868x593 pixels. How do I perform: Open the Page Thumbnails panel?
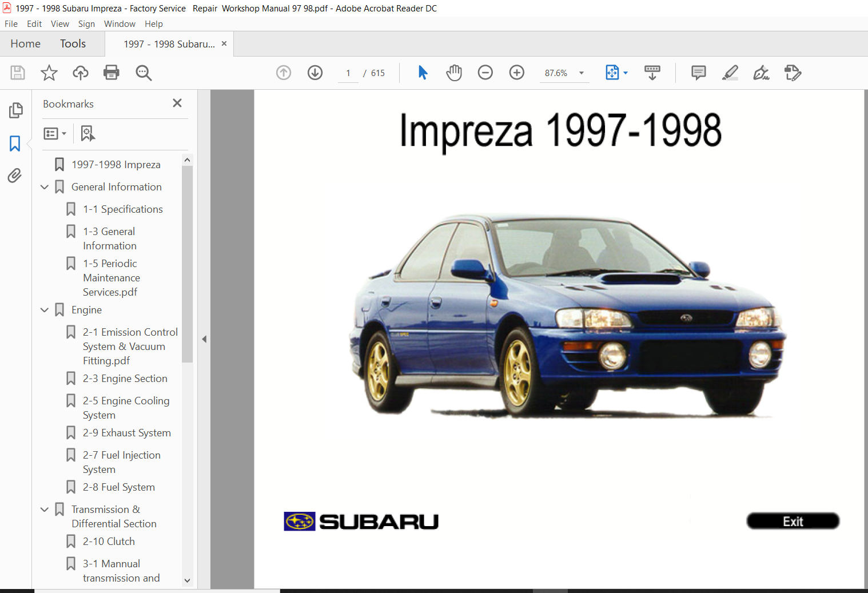pos(15,110)
